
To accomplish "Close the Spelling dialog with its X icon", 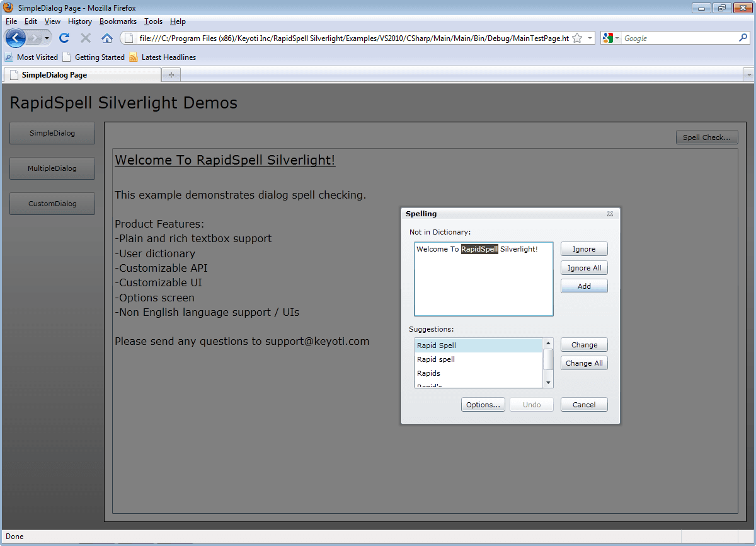I will 610,214.
